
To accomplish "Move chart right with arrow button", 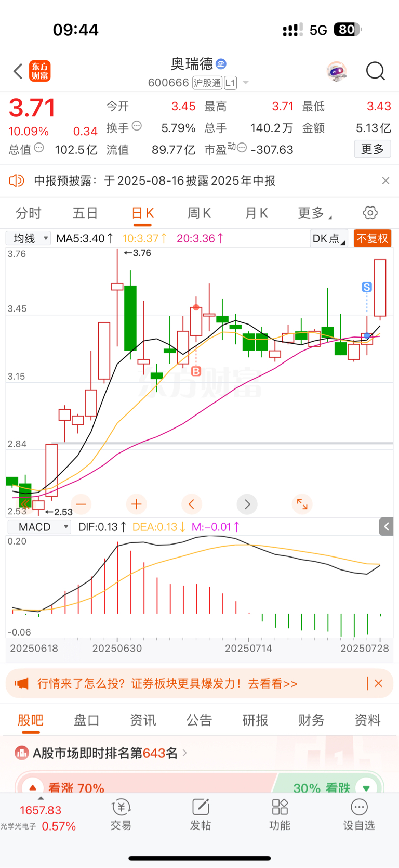I will coord(247,504).
